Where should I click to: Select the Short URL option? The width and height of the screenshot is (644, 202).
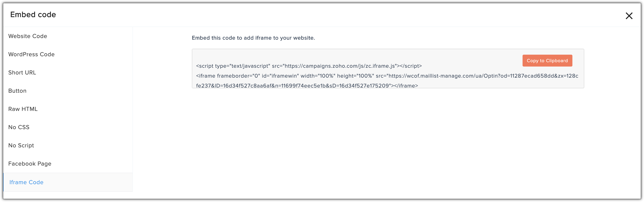coord(22,73)
